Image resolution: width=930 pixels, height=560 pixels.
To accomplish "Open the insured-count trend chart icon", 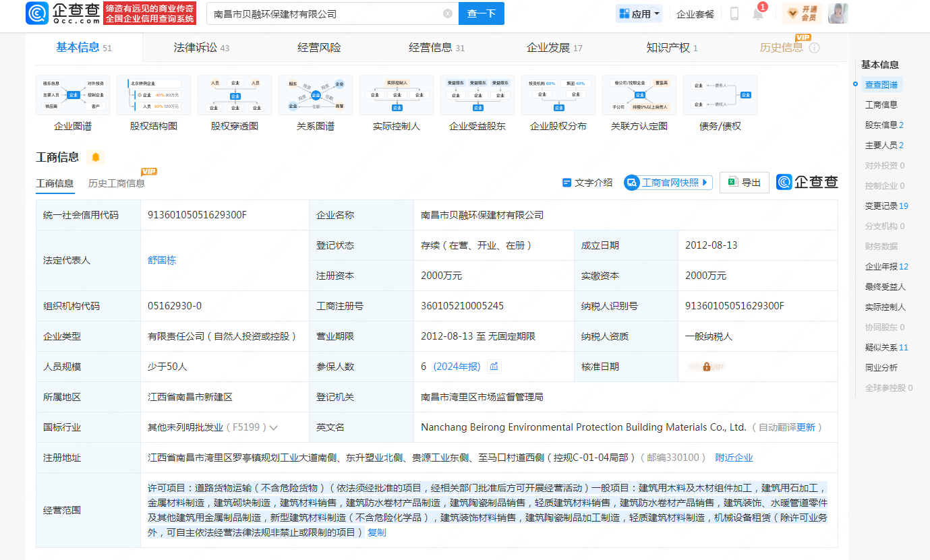I will click(494, 367).
